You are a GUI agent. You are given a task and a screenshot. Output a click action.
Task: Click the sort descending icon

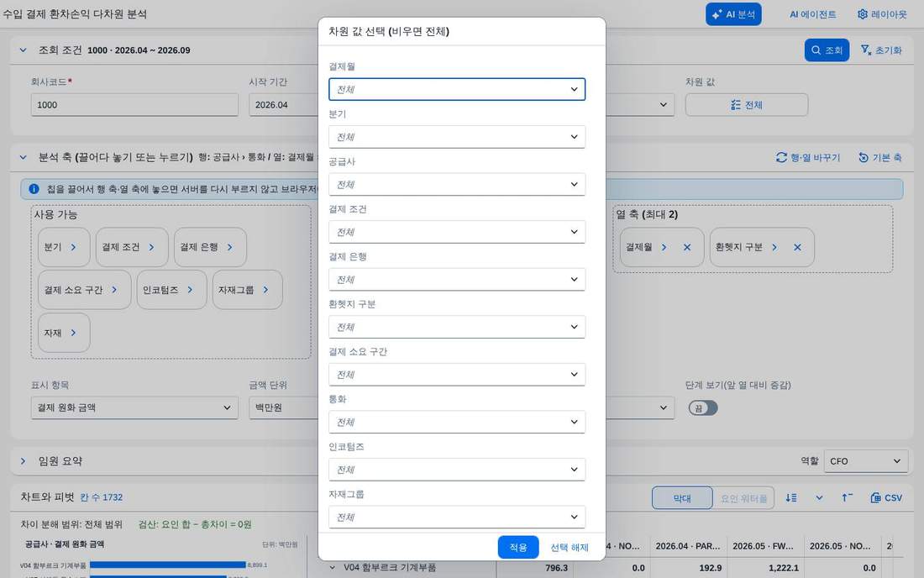791,498
